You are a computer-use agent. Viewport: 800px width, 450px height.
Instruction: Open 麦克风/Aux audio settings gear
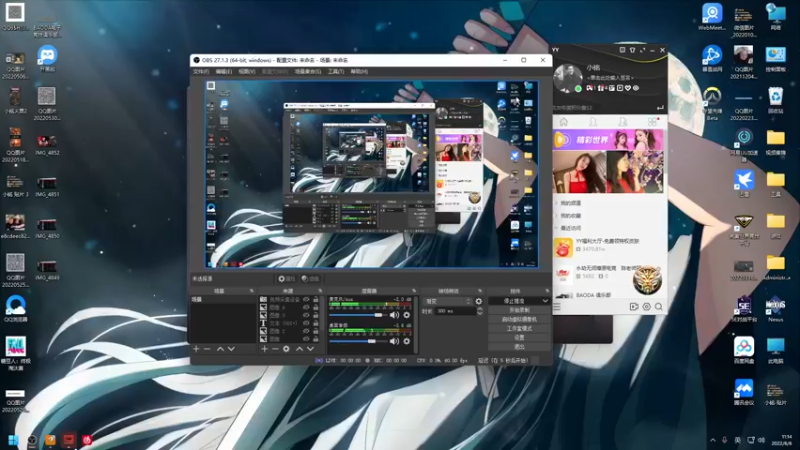407,315
